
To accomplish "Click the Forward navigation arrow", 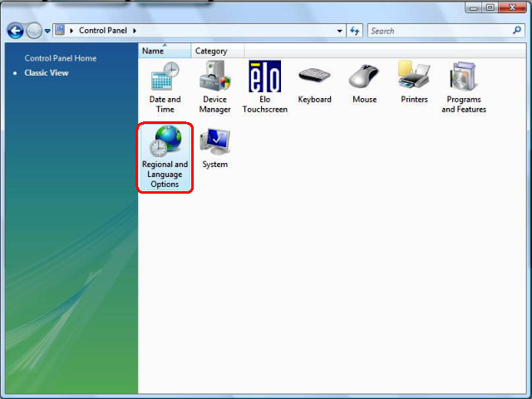I will [34, 31].
